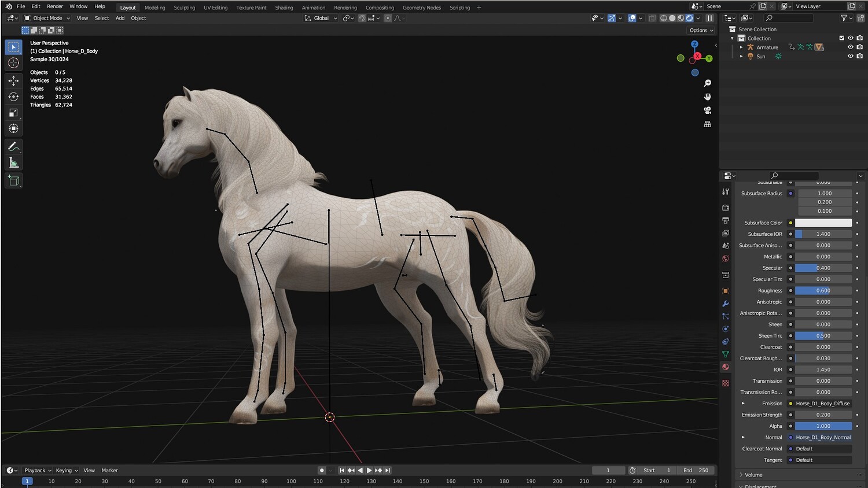Jump to the timeline end frame
Screen dimensions: 868x488
388,471
